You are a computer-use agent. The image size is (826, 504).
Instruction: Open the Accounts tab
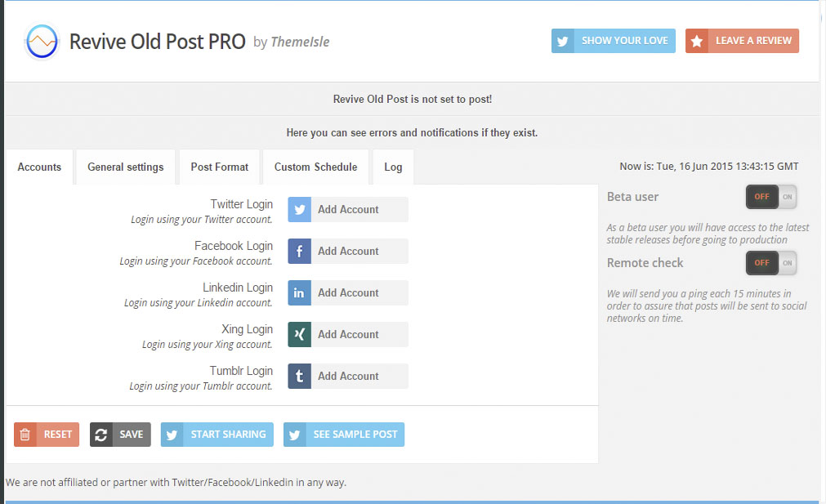click(39, 167)
